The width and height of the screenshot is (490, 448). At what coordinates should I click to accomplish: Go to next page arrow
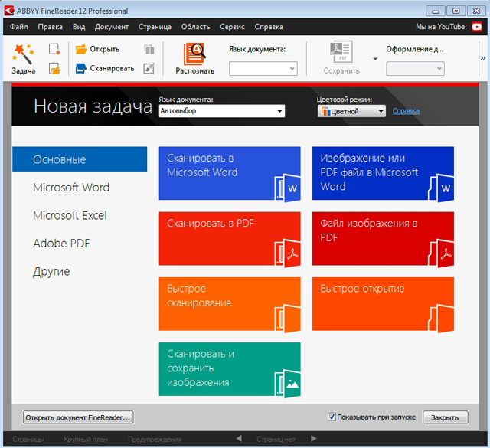click(x=313, y=439)
